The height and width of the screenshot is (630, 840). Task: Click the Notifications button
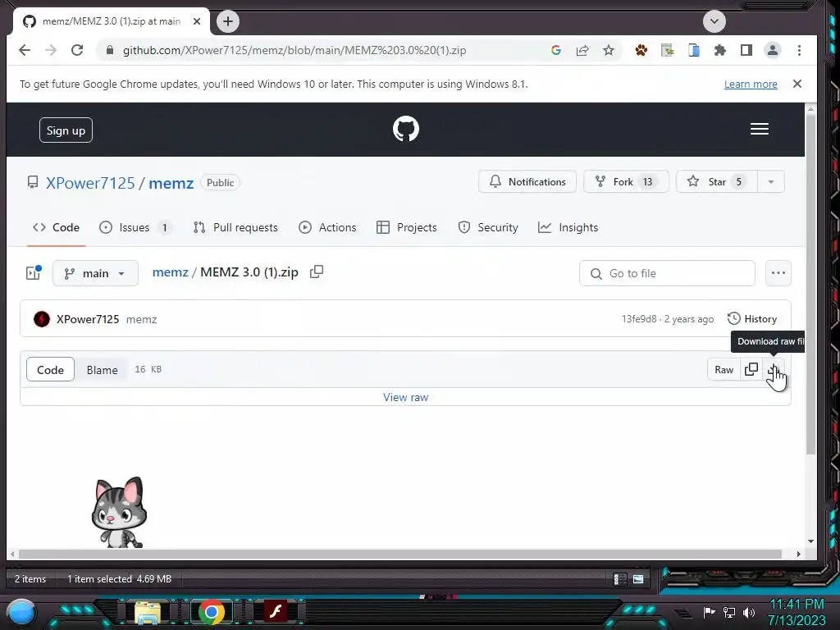click(527, 181)
